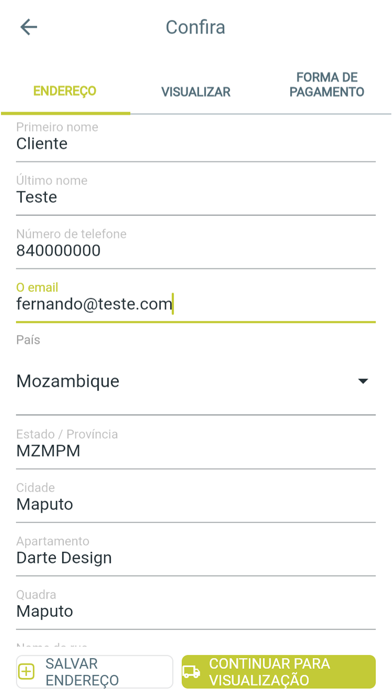Click the Salvar Endereço button
Viewport: 392px width, 696px height.
95,672
